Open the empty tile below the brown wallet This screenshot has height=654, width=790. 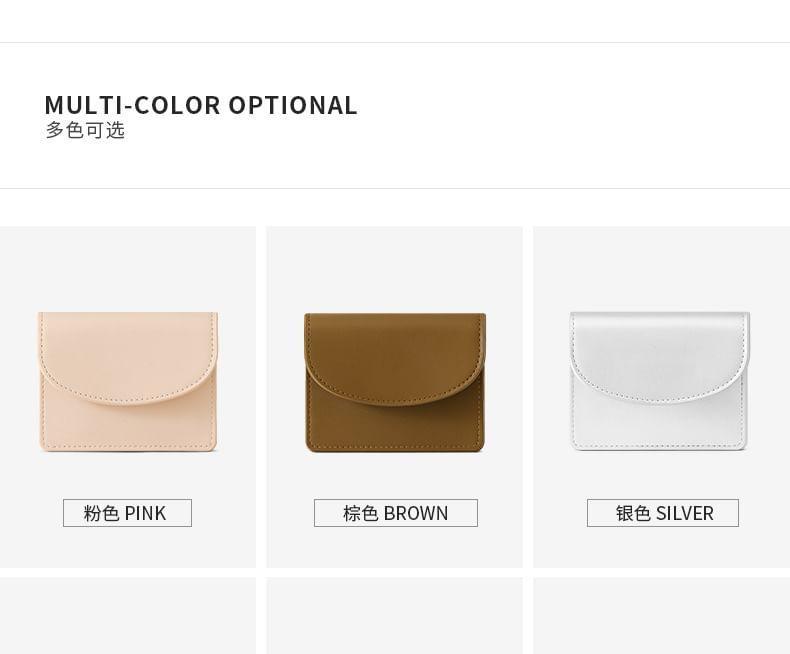[x=394, y=616]
